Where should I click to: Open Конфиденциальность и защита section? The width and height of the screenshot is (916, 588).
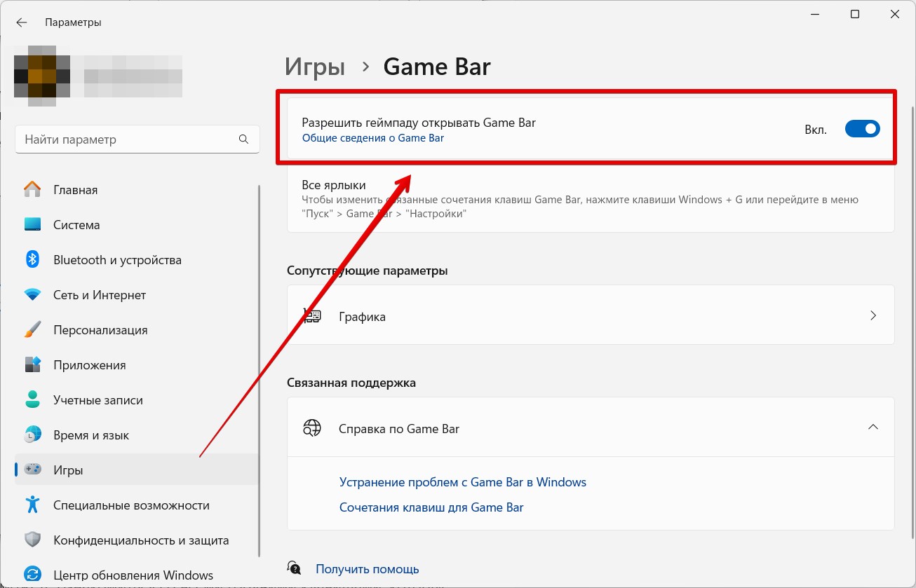click(137, 540)
